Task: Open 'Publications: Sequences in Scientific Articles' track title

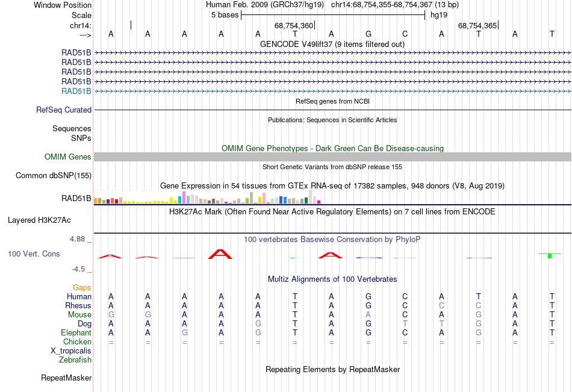Action: [x=332, y=120]
